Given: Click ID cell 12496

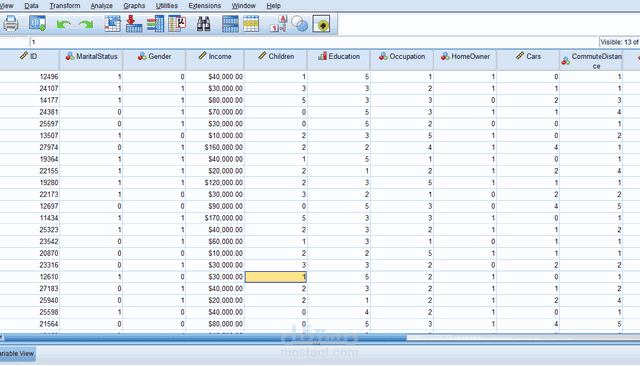Looking at the screenshot, I should pyautogui.click(x=29, y=77).
